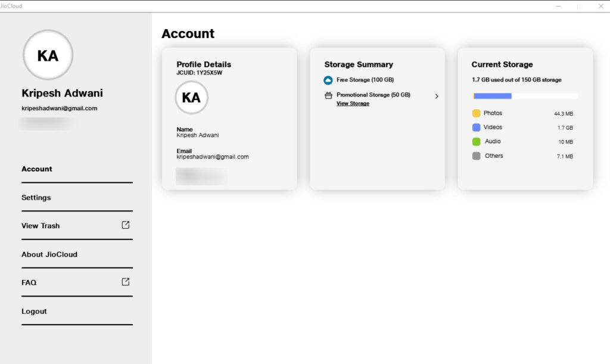Click the blue Videos legend icon
Screen dimensions: 610x364
477,127
